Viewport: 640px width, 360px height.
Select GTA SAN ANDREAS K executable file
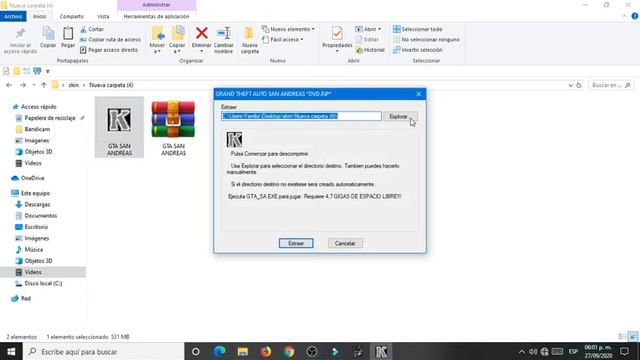(x=119, y=127)
